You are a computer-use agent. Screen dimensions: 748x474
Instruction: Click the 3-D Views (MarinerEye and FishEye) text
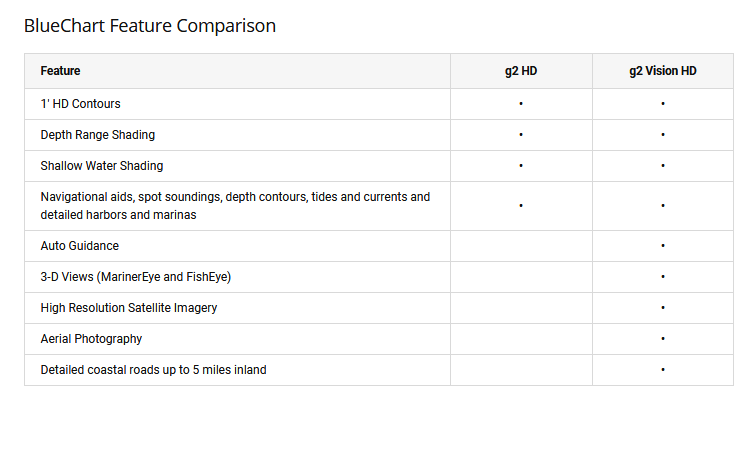click(x=136, y=277)
